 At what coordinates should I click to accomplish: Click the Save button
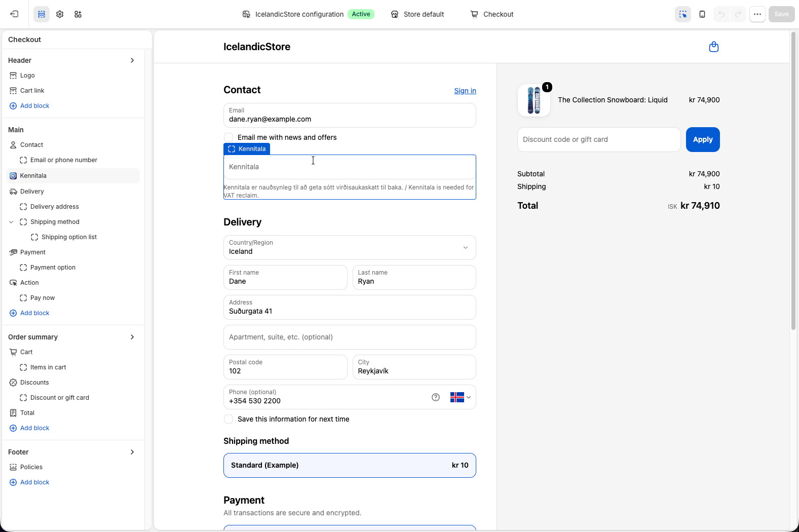click(781, 14)
